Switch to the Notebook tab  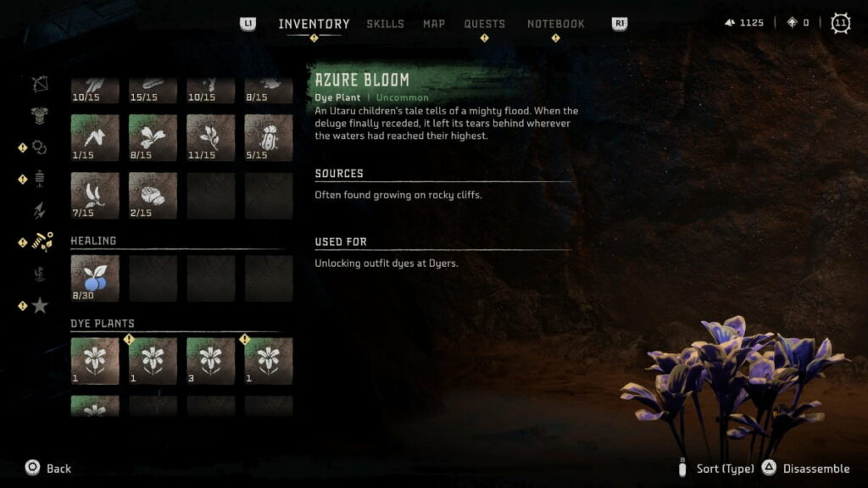click(x=556, y=24)
